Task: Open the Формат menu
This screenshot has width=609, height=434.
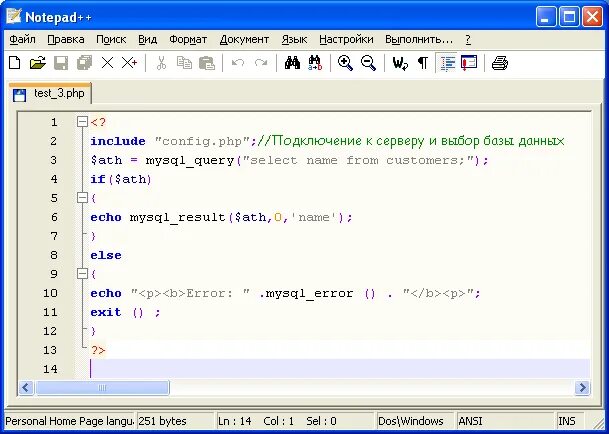Action: 188,40
